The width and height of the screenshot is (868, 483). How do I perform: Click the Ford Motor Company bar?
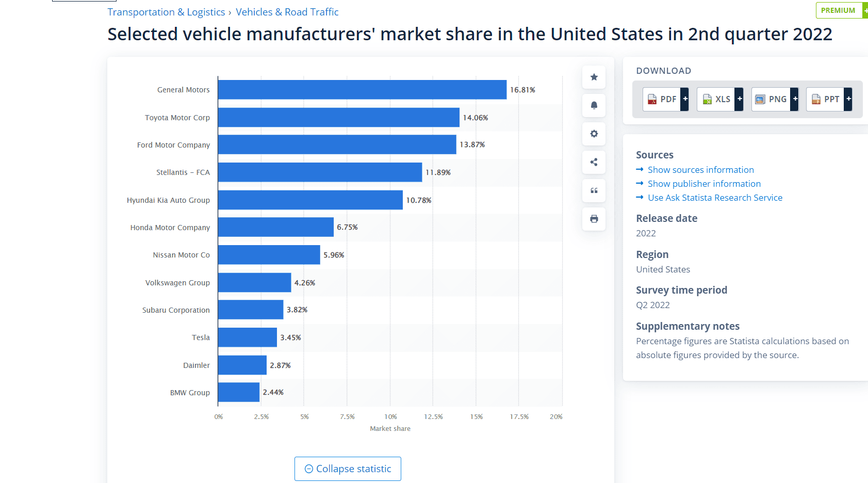coord(337,144)
